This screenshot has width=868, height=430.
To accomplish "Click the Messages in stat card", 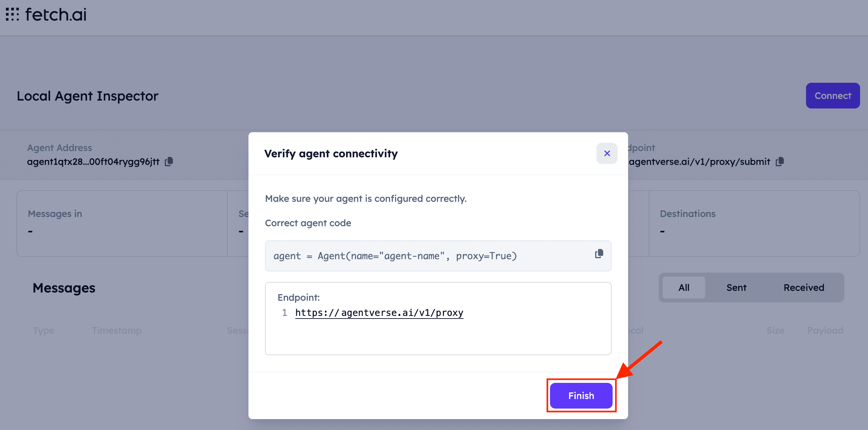I will (x=122, y=223).
